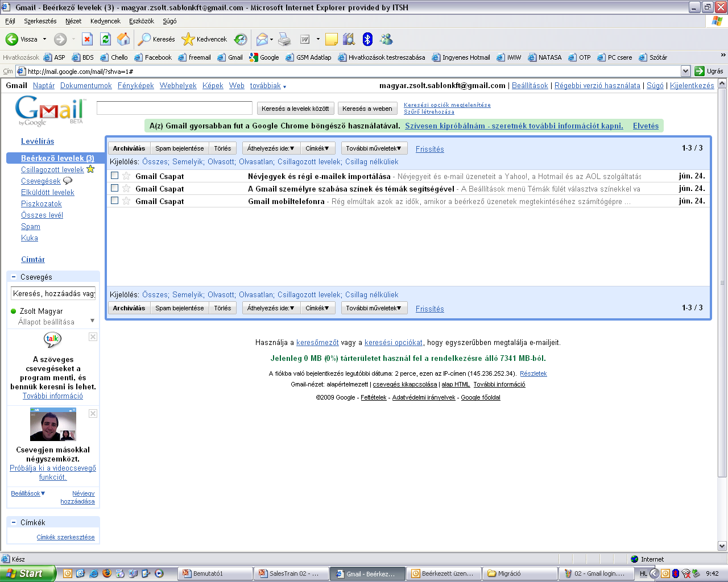
Task: Open the top Címkék dropdown
Action: coord(317,148)
